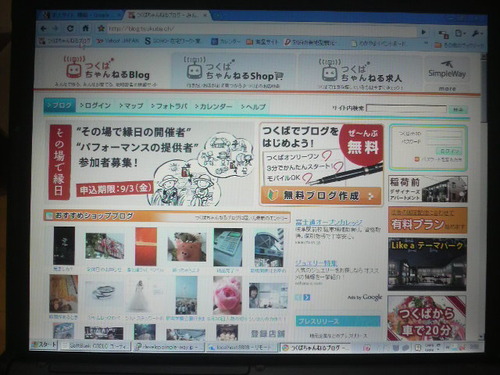Viewport: 500px width, 375px height.
Task: Select the フォトラバ navigation tab
Action: coord(169,106)
